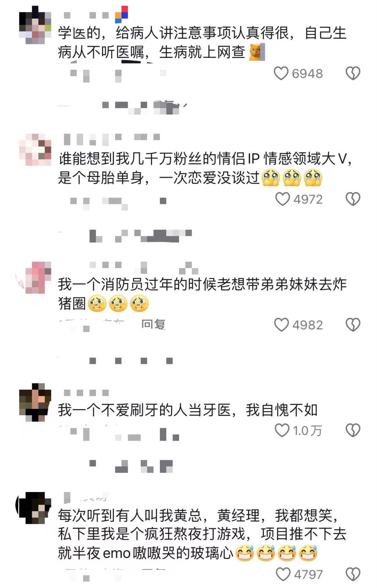The height and width of the screenshot is (588, 377).
Task: Like the firefighter comment with 4982 likes
Action: pos(281,325)
